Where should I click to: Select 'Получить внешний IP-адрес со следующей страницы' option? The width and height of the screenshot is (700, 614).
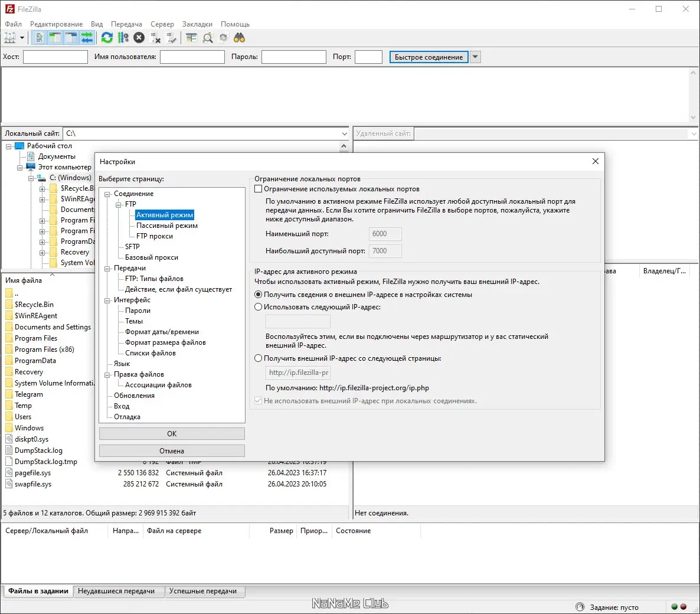click(258, 358)
